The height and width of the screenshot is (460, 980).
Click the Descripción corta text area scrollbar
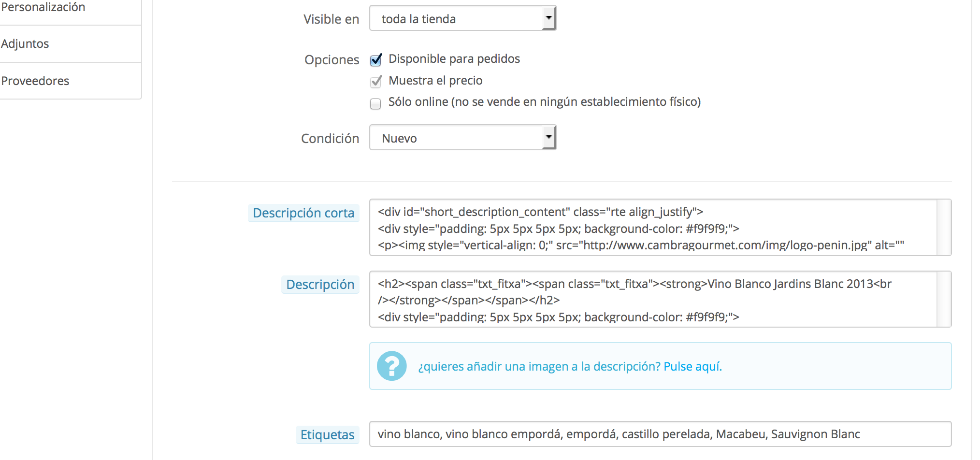944,228
